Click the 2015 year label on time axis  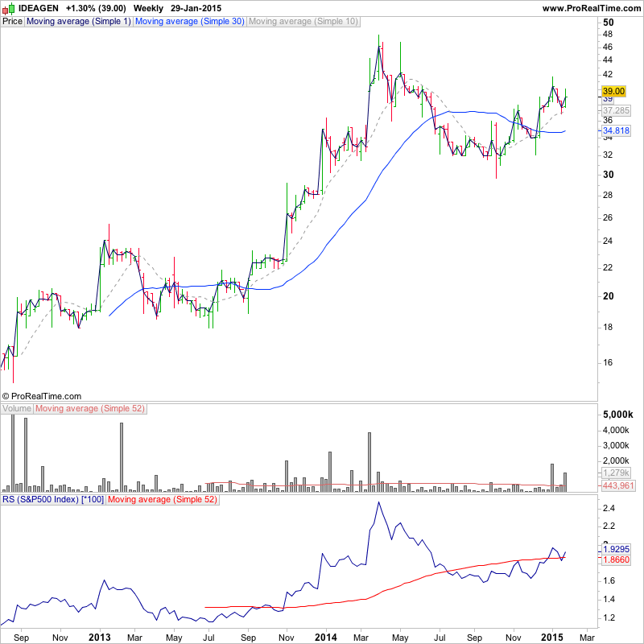click(552, 638)
